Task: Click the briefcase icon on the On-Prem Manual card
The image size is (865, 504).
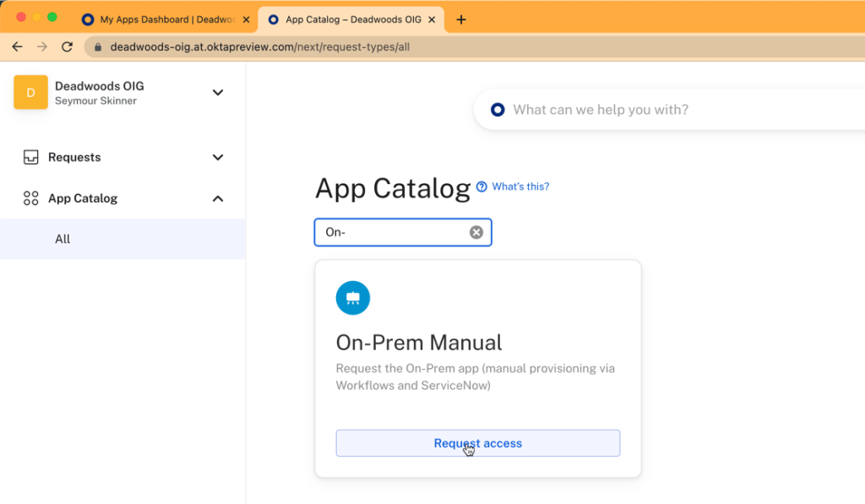Action: click(x=352, y=297)
